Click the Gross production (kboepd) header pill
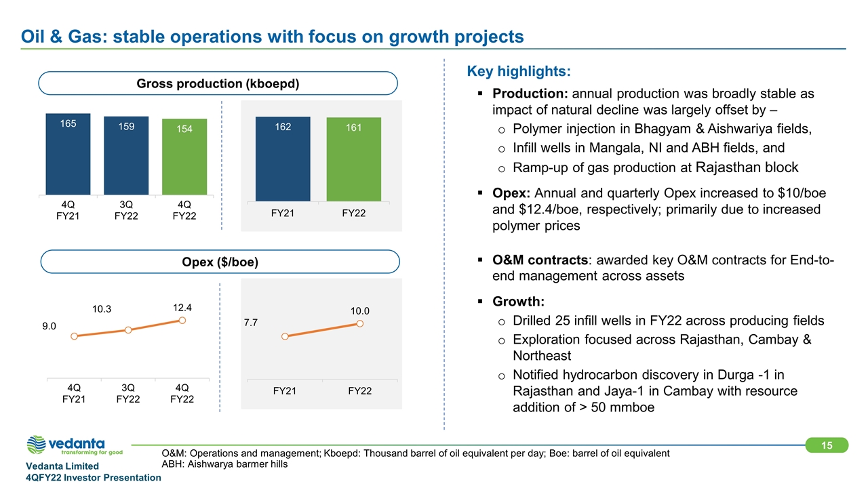This screenshot has width=868, height=488. point(218,83)
